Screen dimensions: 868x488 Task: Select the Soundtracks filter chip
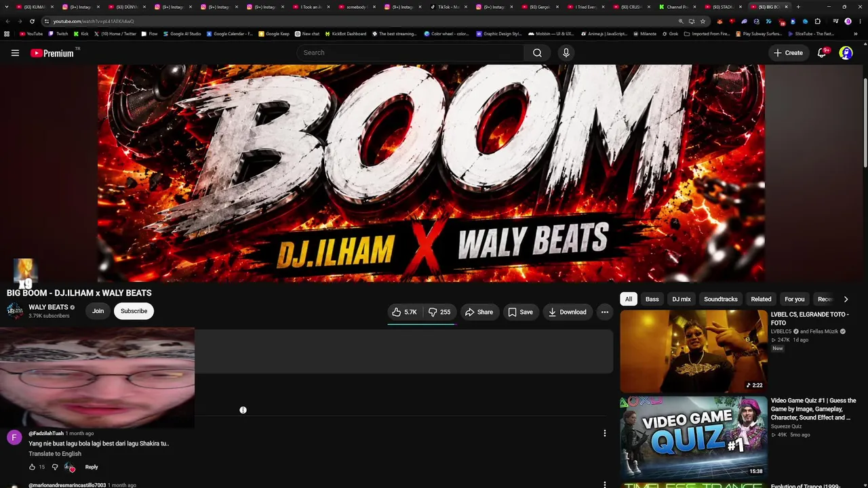pos(721,299)
